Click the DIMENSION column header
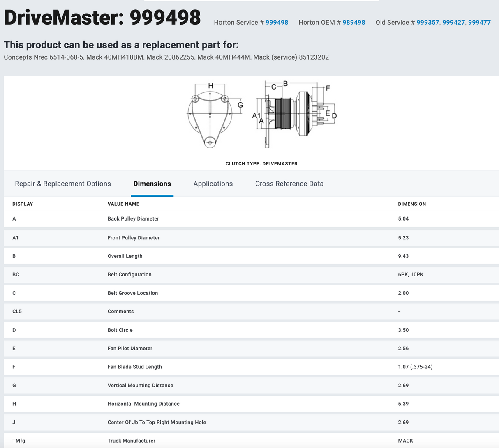Screen dimensions: 499x448 point(412,204)
